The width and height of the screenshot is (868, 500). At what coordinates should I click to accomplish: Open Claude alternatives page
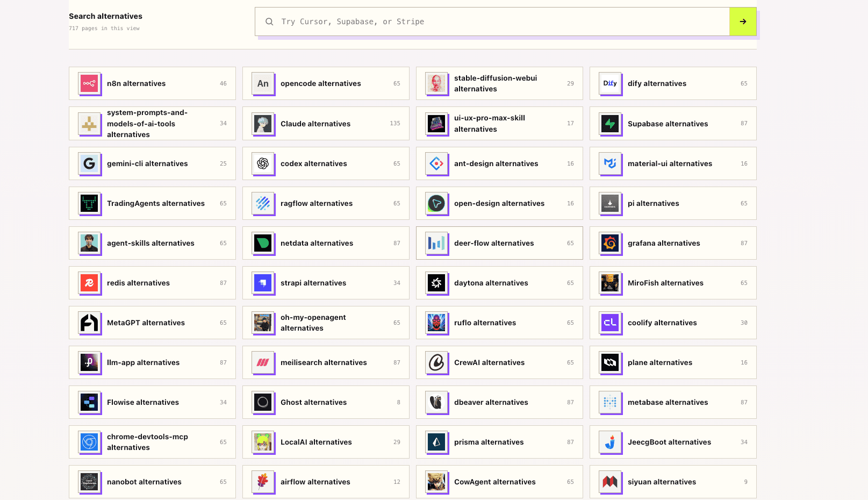click(x=326, y=124)
